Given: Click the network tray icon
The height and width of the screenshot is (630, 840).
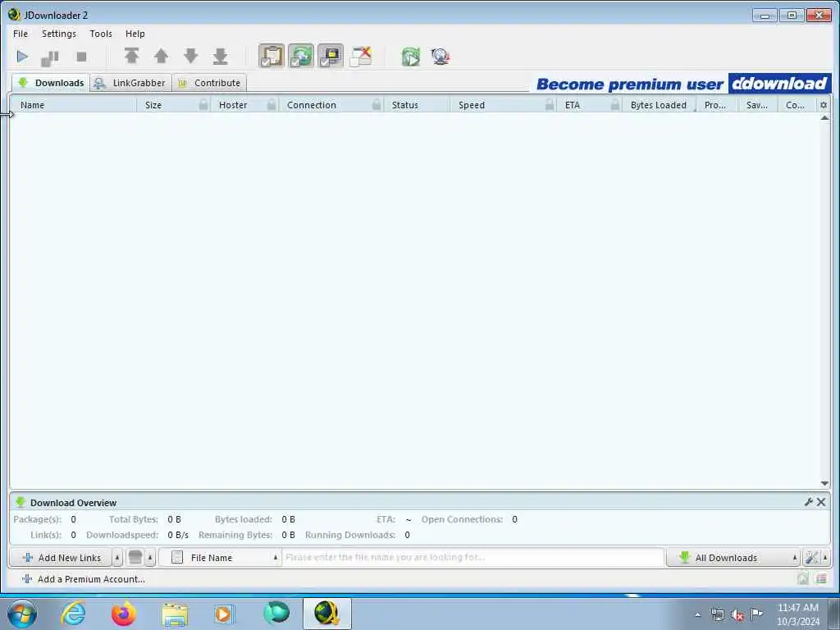Looking at the screenshot, I should click(717, 615).
